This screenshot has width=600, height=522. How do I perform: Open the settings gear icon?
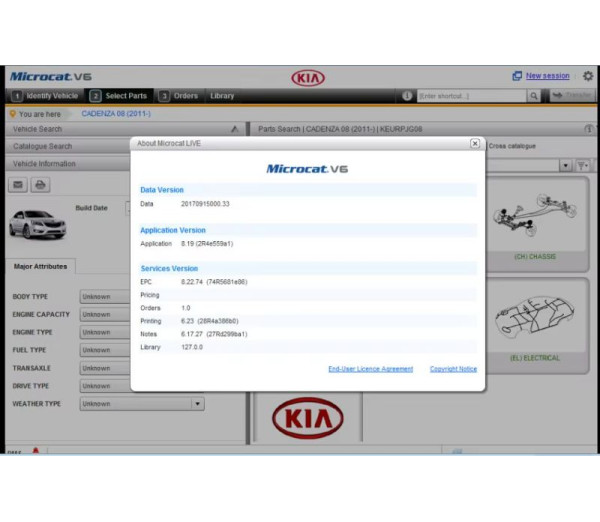click(587, 76)
